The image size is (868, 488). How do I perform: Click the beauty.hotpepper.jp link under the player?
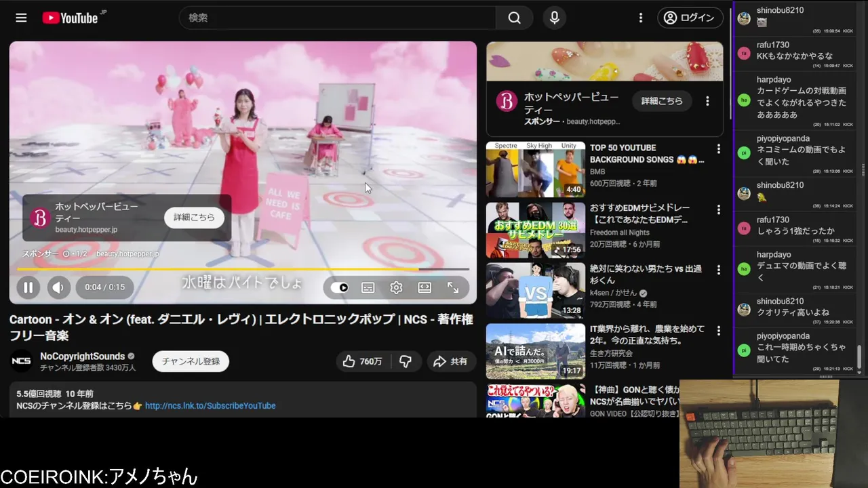coord(127,253)
